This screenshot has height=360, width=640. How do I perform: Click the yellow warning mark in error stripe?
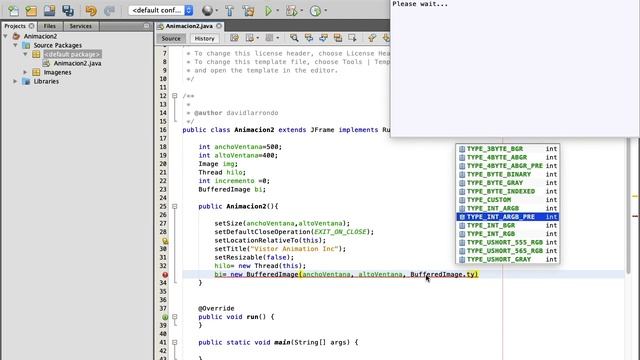pos(635,196)
